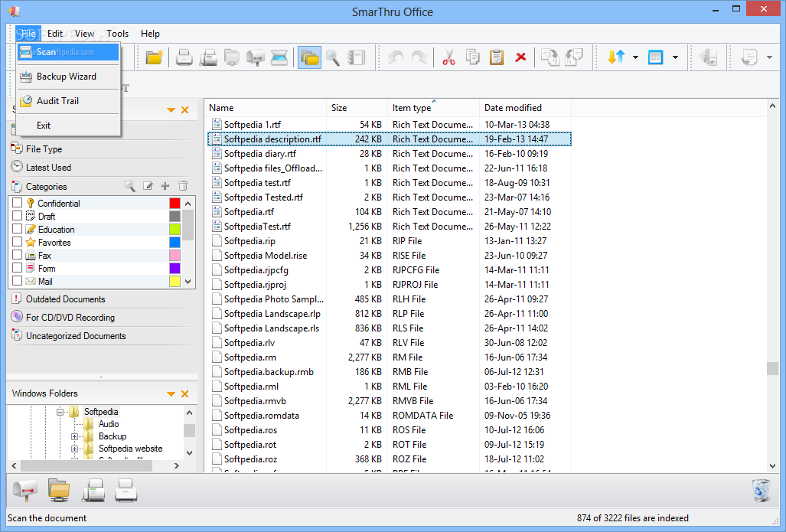The image size is (786, 532).
Task: Check the Education category checkbox
Action: tap(17, 229)
